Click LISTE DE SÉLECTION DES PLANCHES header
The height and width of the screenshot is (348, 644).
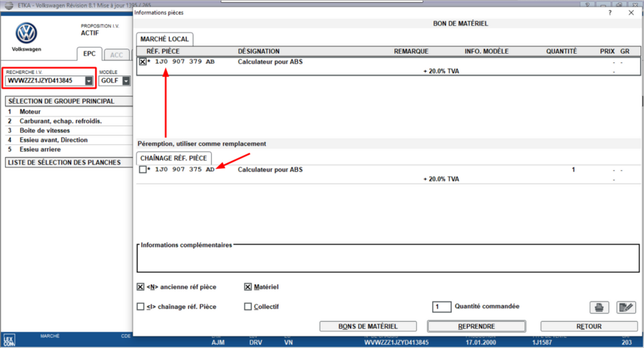coord(69,162)
